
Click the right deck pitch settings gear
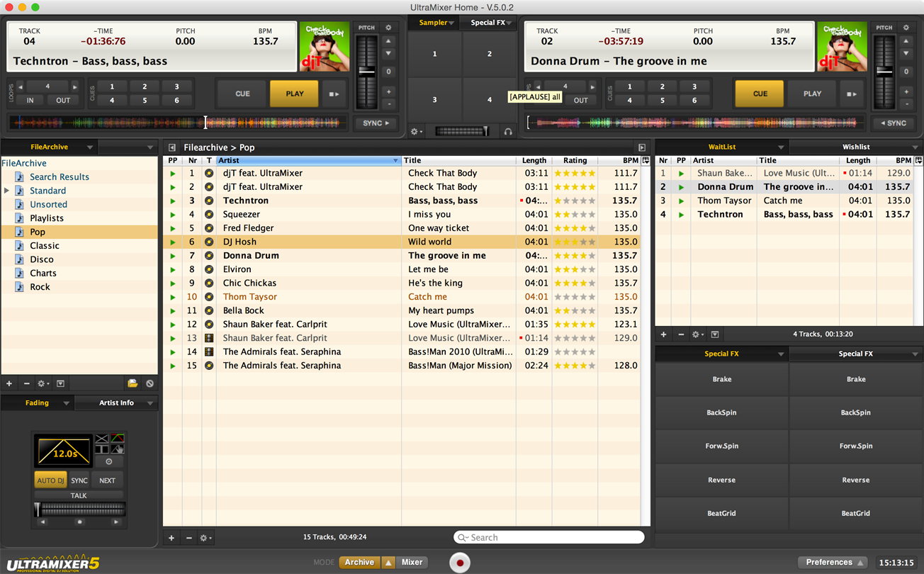click(x=906, y=28)
